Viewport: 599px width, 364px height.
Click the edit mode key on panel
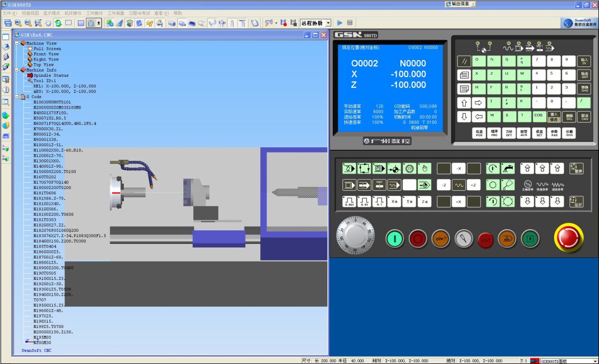click(349, 168)
